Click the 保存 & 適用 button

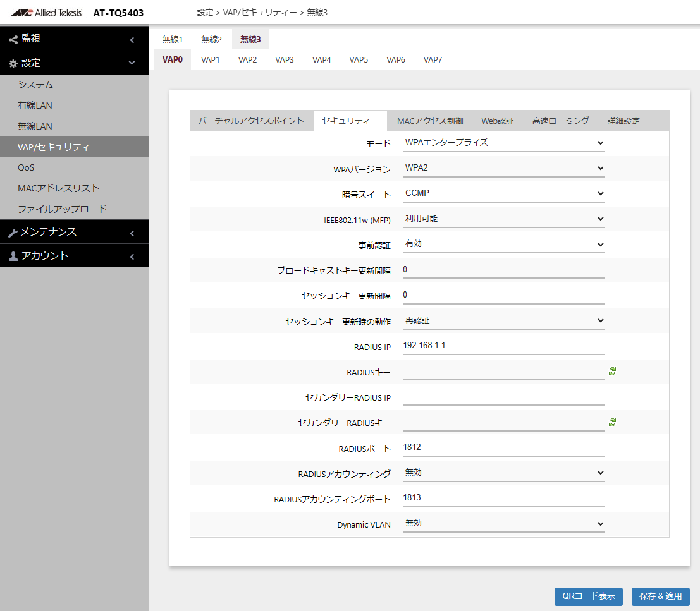[x=660, y=596]
